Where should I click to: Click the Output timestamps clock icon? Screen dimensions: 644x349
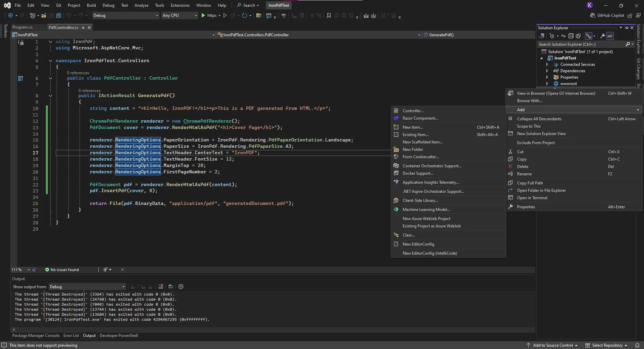coord(181,287)
